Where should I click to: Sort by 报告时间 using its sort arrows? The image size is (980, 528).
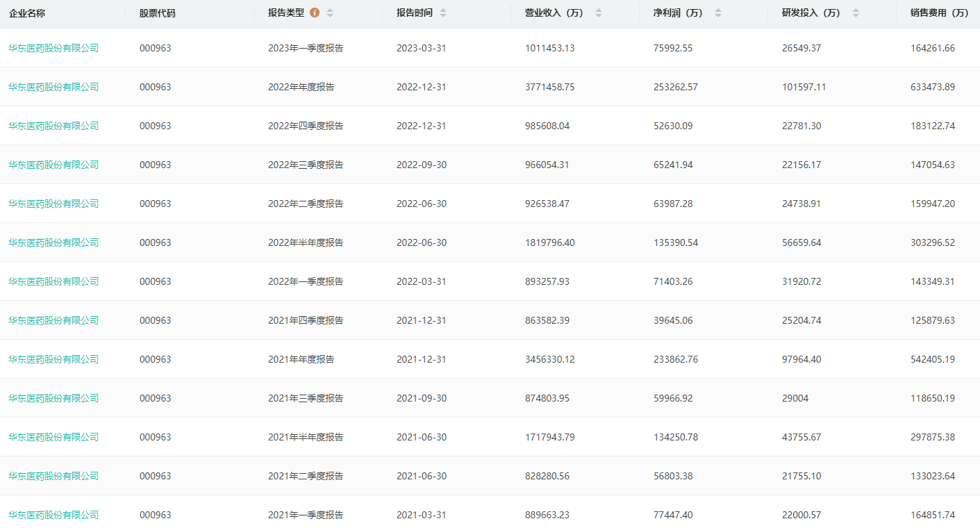(443, 13)
